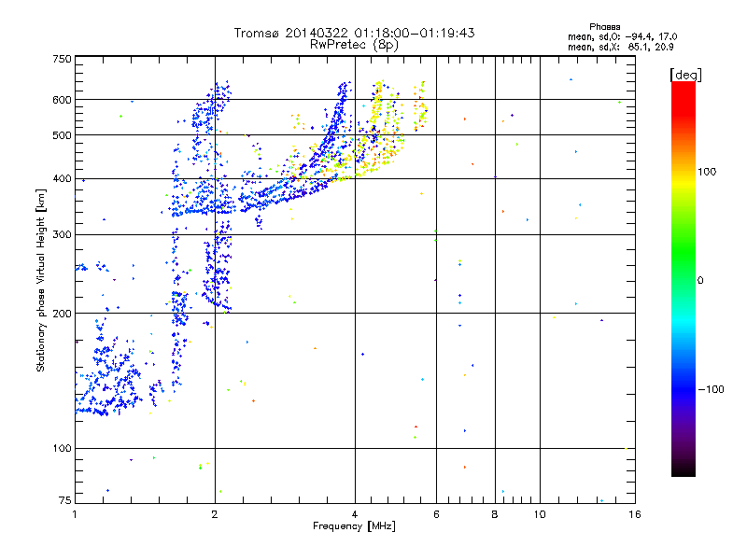Click x-axis tick label '10'

tap(540, 514)
